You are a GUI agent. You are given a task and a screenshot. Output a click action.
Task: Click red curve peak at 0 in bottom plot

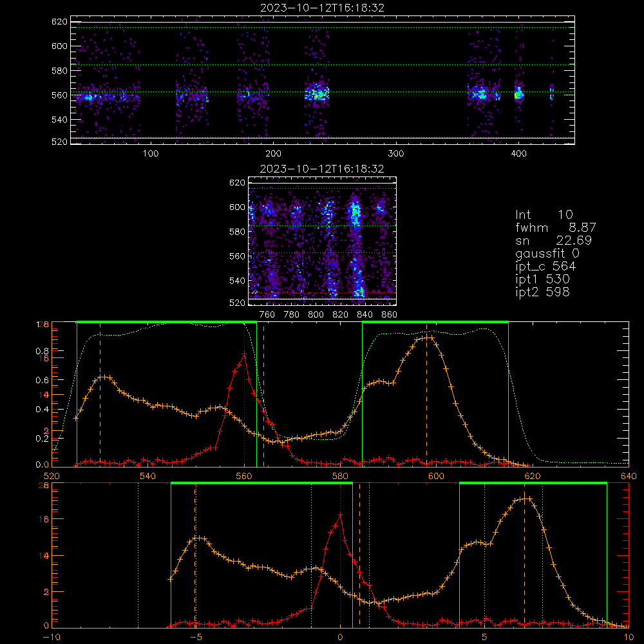click(340, 515)
